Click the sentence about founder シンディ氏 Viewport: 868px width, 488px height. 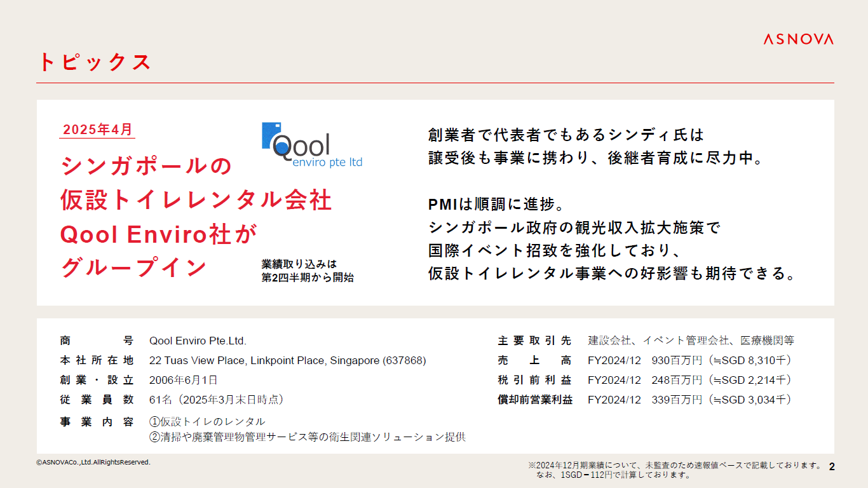pos(567,135)
